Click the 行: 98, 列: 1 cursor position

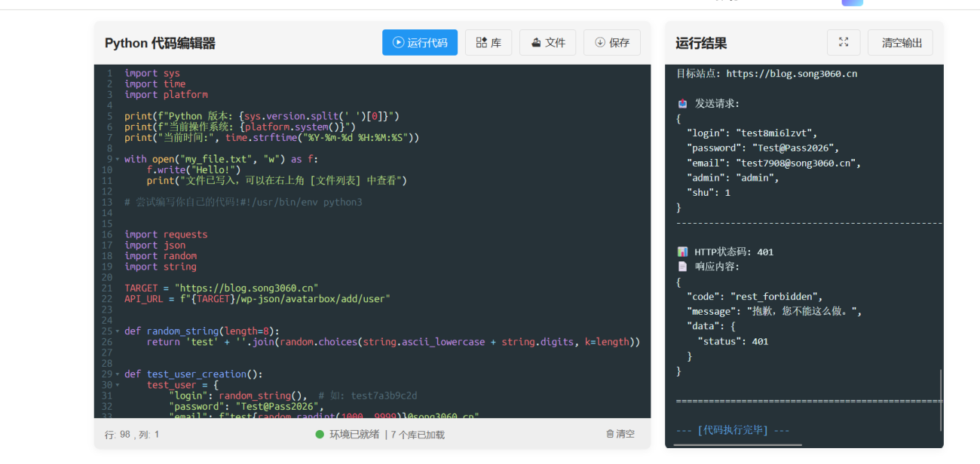pyautogui.click(x=132, y=435)
